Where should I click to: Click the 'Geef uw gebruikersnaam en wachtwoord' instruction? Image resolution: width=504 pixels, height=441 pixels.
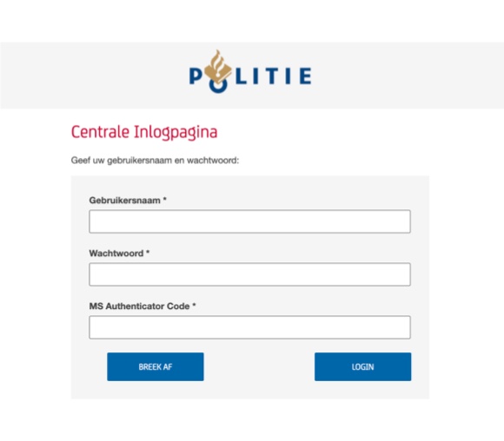pos(155,161)
